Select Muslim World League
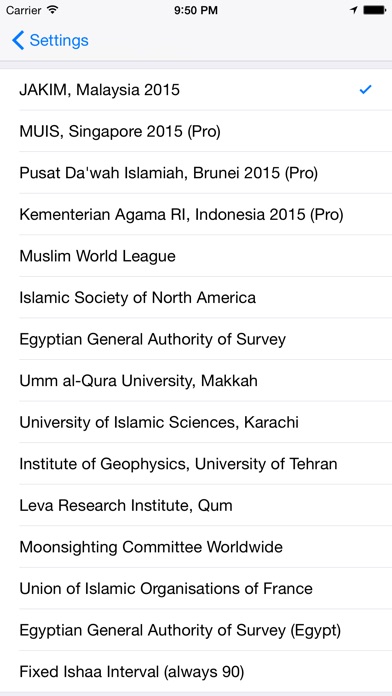This screenshot has height=696, width=392. [196, 256]
